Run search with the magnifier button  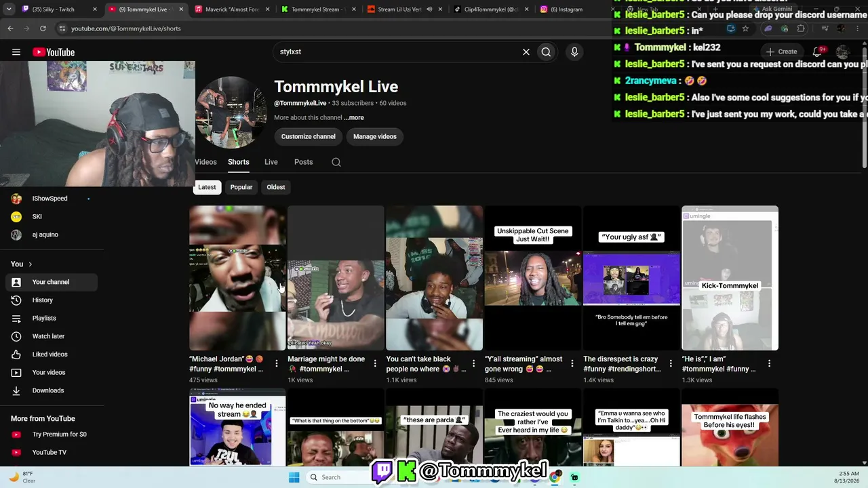click(546, 52)
